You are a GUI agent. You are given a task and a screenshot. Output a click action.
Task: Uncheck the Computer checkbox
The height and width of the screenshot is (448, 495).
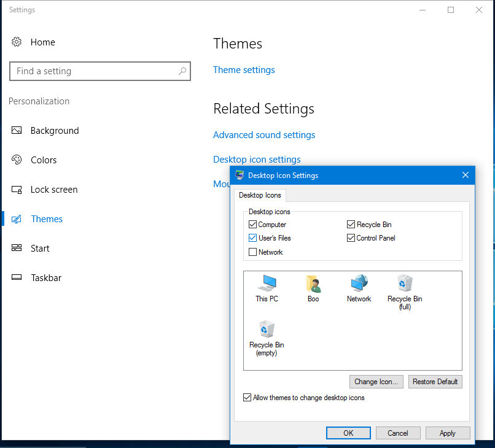pos(253,225)
